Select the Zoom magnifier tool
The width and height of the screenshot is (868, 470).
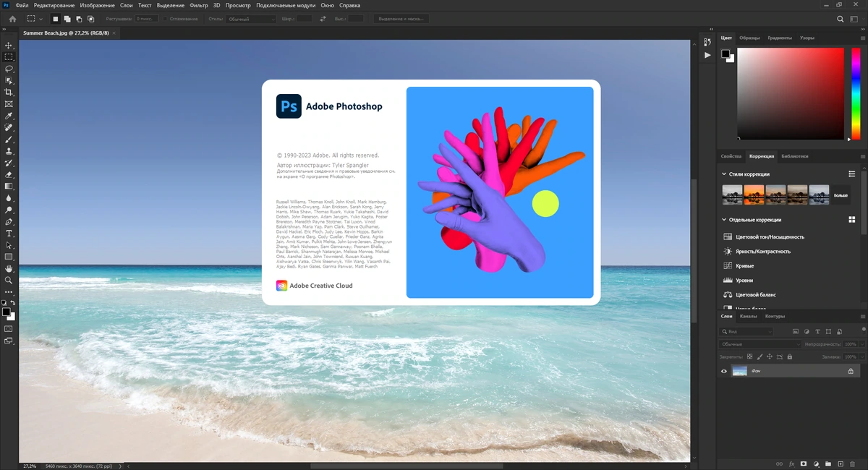(9, 280)
